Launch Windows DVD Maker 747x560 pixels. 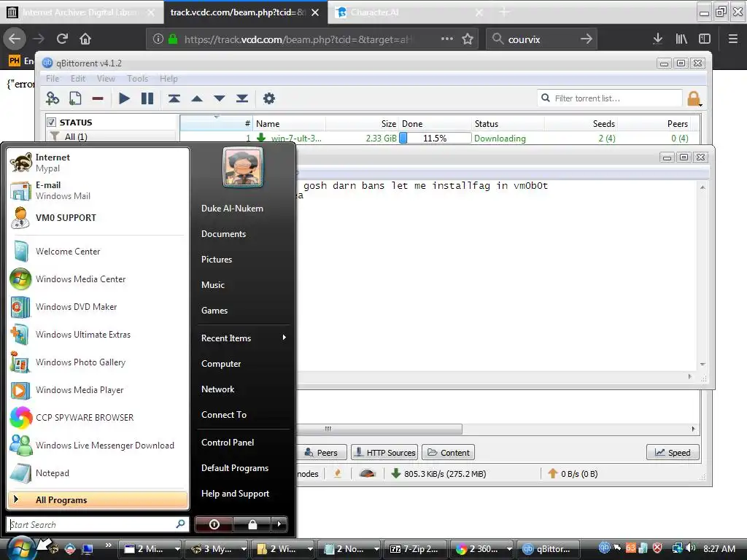pos(97,307)
